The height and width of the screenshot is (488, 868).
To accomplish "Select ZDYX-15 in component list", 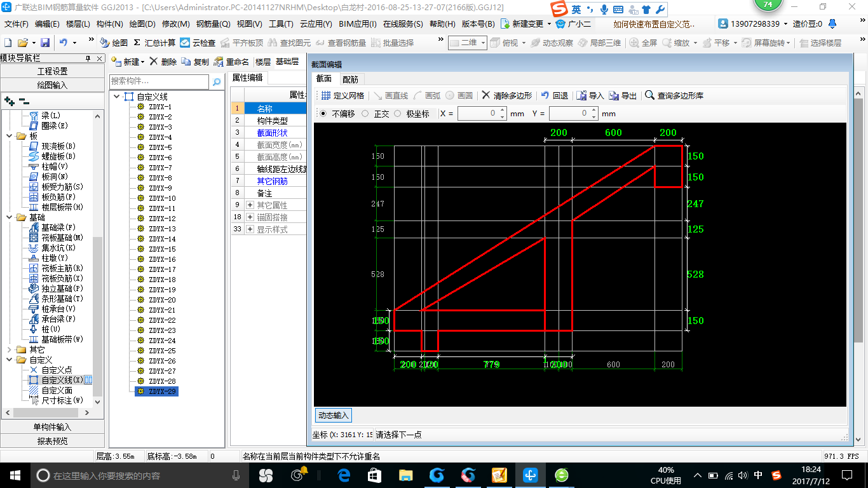I will (x=161, y=249).
